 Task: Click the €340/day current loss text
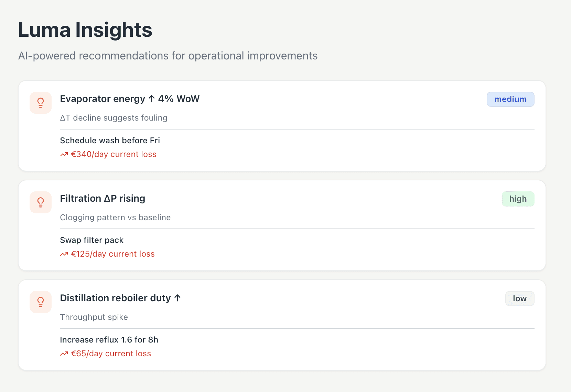click(x=114, y=155)
